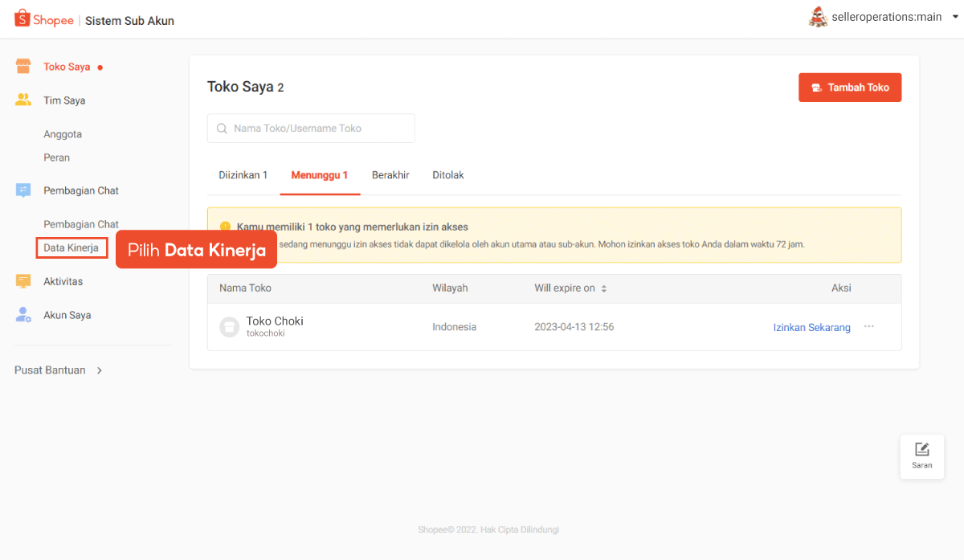Click the Akun Saya user icon

click(23, 315)
